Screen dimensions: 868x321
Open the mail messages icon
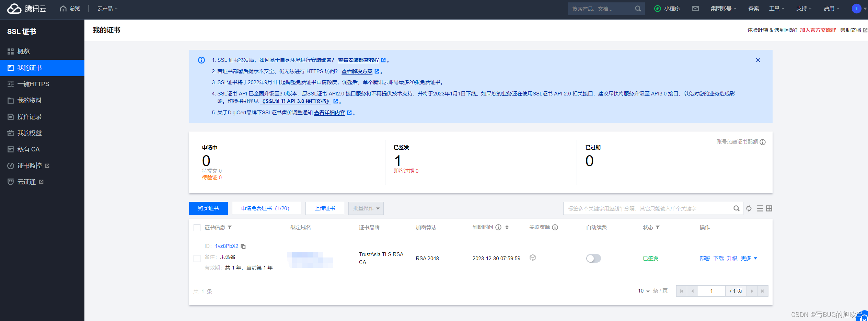tap(695, 9)
